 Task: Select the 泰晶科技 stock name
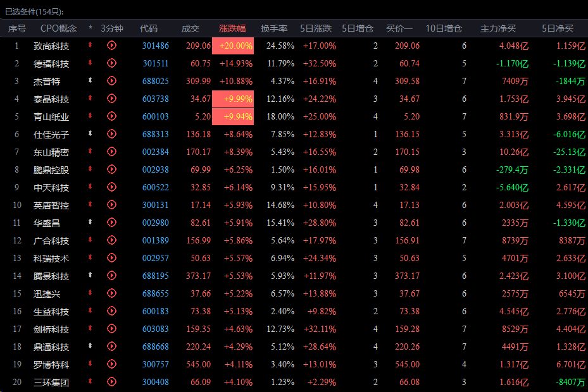tap(51, 99)
